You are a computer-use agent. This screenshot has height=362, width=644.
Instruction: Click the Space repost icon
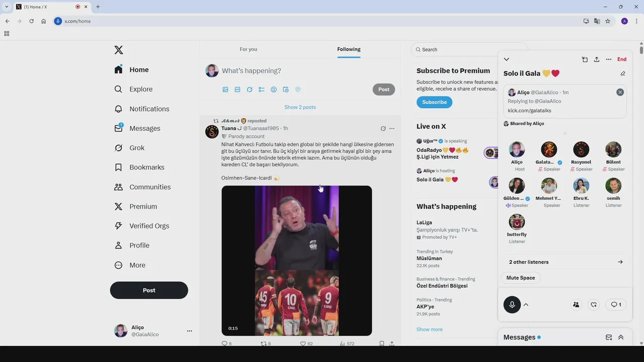click(x=594, y=305)
